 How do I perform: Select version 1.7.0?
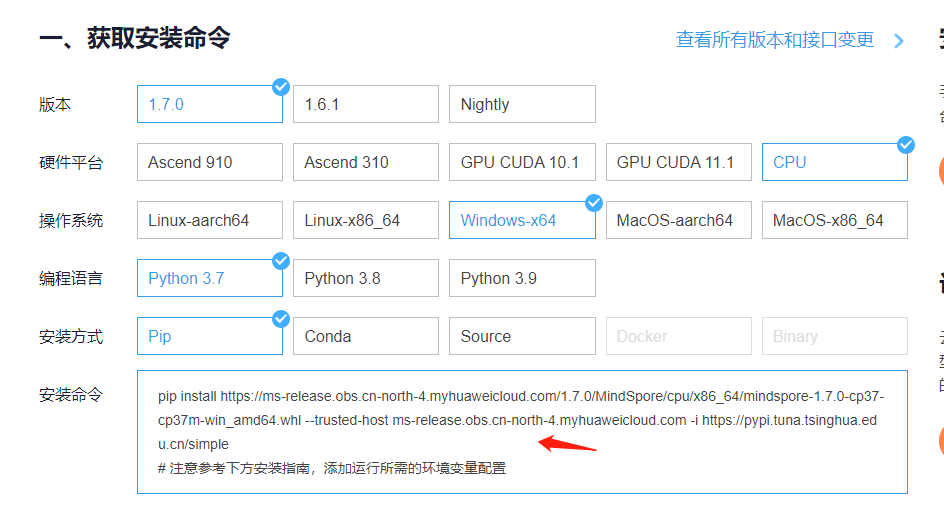point(210,104)
